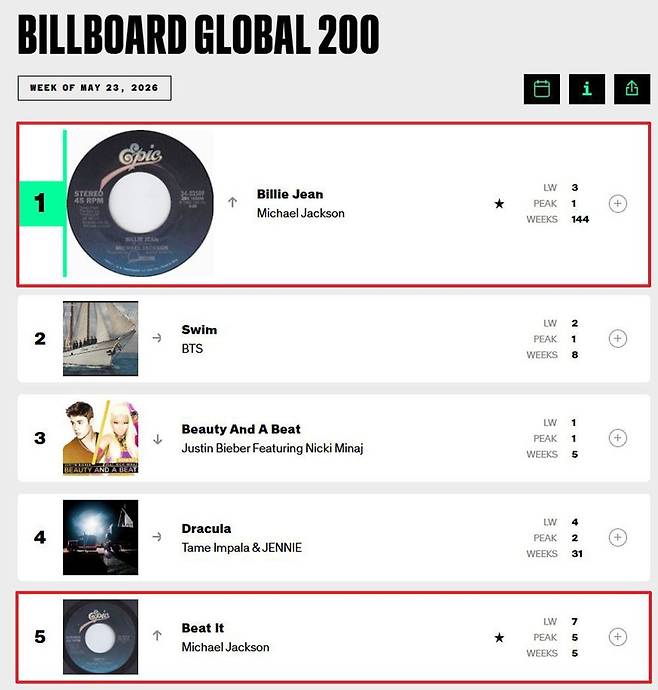Click the star icon beside Billie Jean
Screen dimensions: 658x690
499,204
